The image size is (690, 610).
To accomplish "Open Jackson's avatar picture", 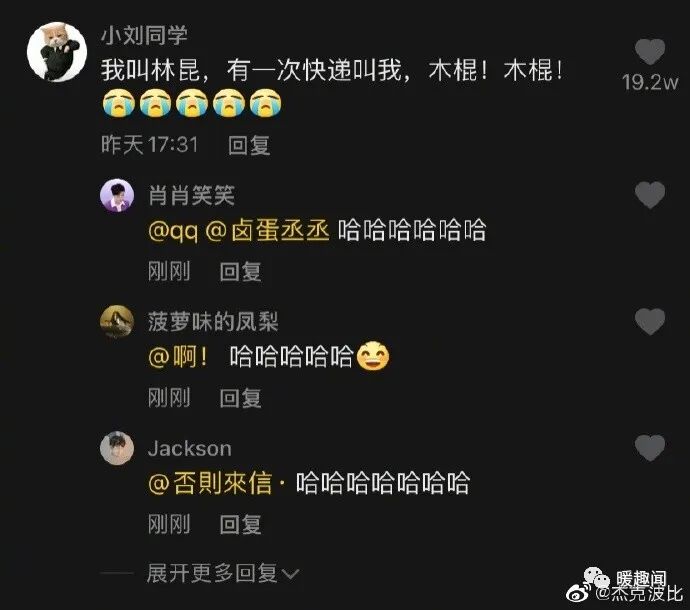I will (117, 448).
